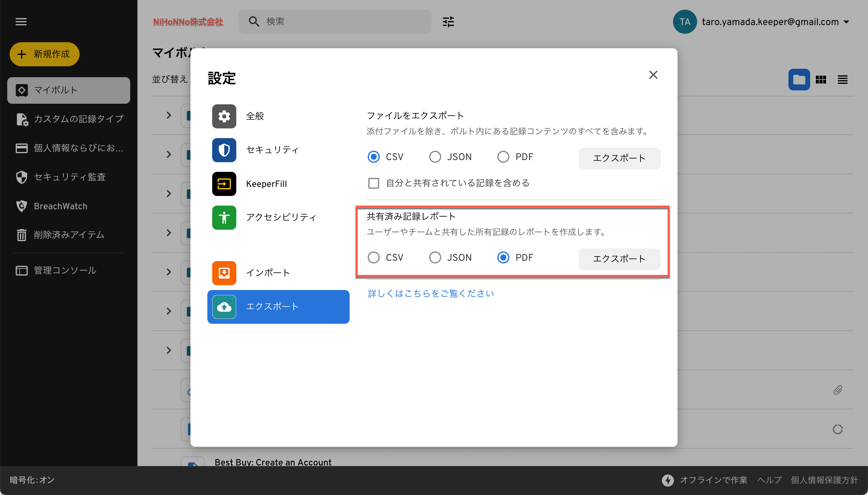
Task: Open アクセシビリティ settings icon
Action: click(224, 218)
